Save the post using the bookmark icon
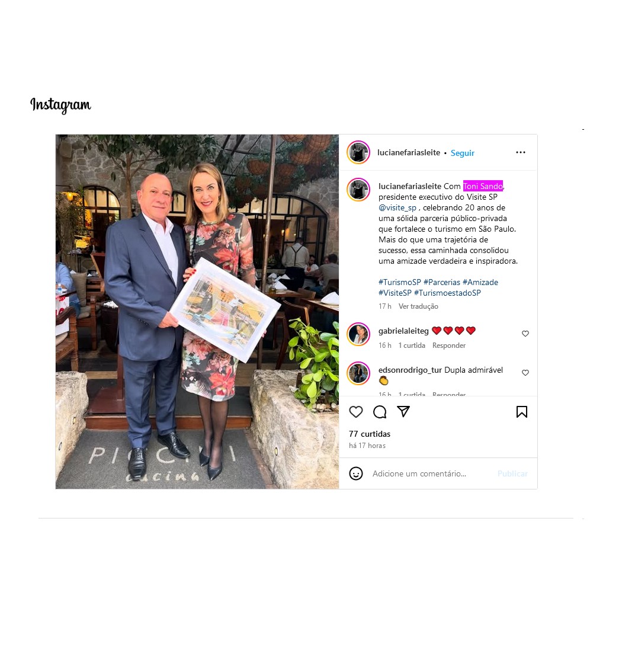This screenshot has width=622, height=672. pyautogui.click(x=521, y=412)
